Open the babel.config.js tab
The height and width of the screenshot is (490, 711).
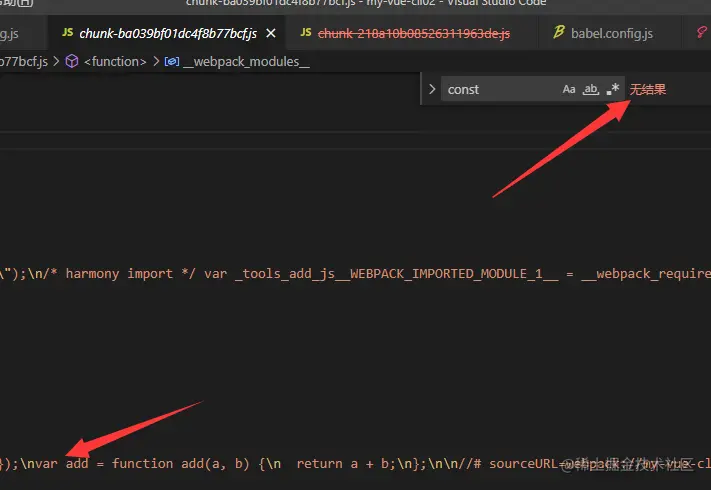pyautogui.click(x=612, y=33)
